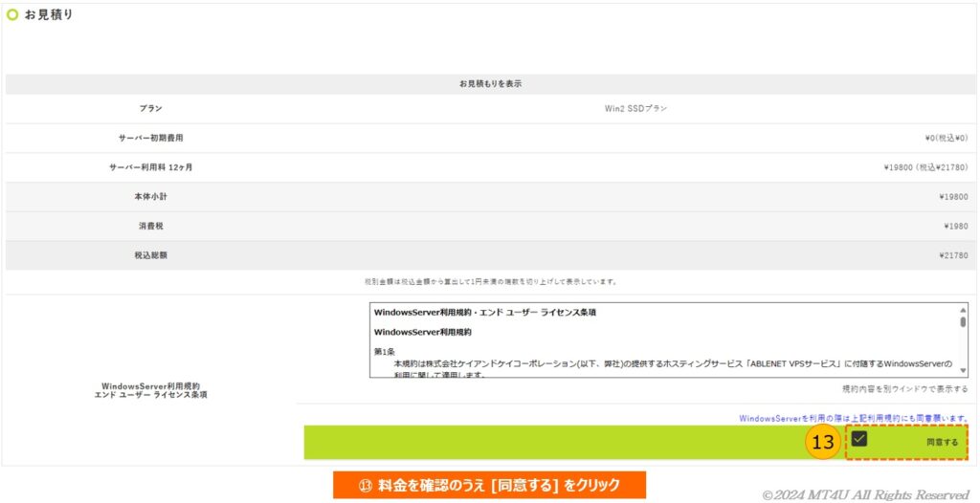This screenshot has width=980, height=503.
Task: Select the Win2 SSDプラン value
Action: pyautogui.click(x=635, y=109)
